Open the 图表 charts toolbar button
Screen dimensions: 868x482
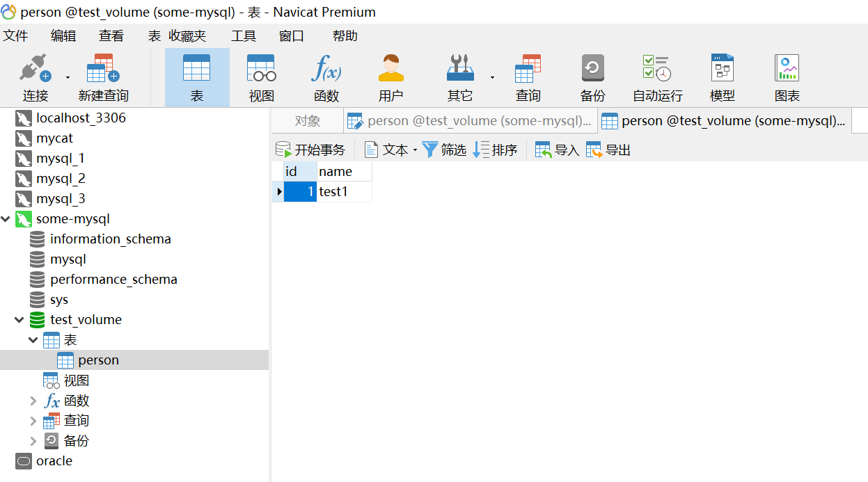coord(787,78)
